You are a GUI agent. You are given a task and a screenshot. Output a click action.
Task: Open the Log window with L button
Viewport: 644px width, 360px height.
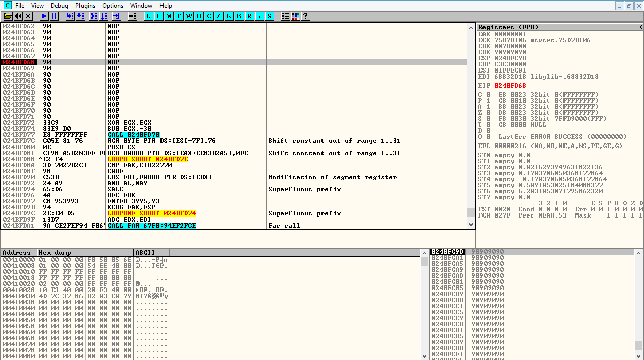149,16
